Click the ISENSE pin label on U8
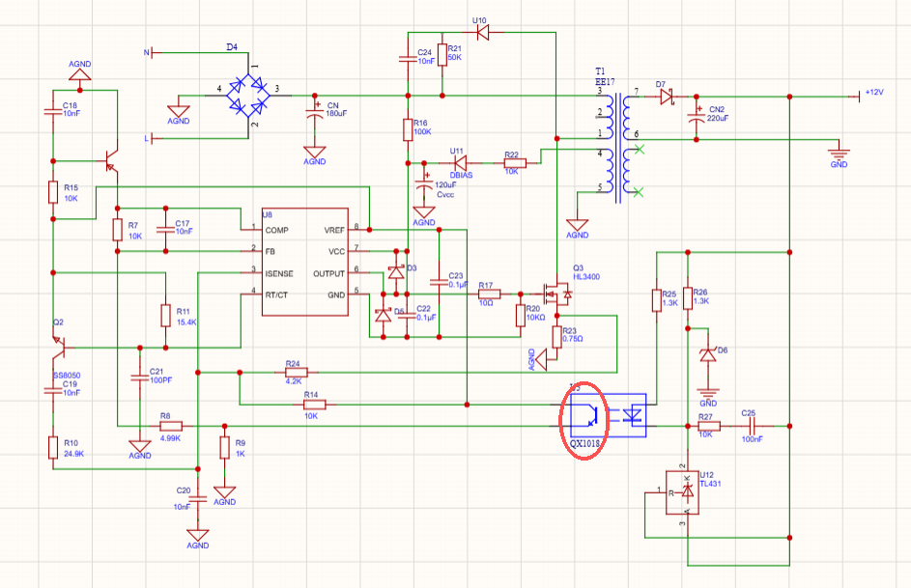The image size is (911, 588). (279, 273)
